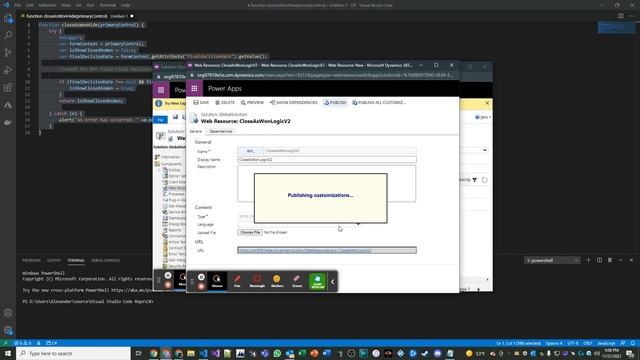
Task: Open the Stickers annotation tool
Action: coord(277,280)
